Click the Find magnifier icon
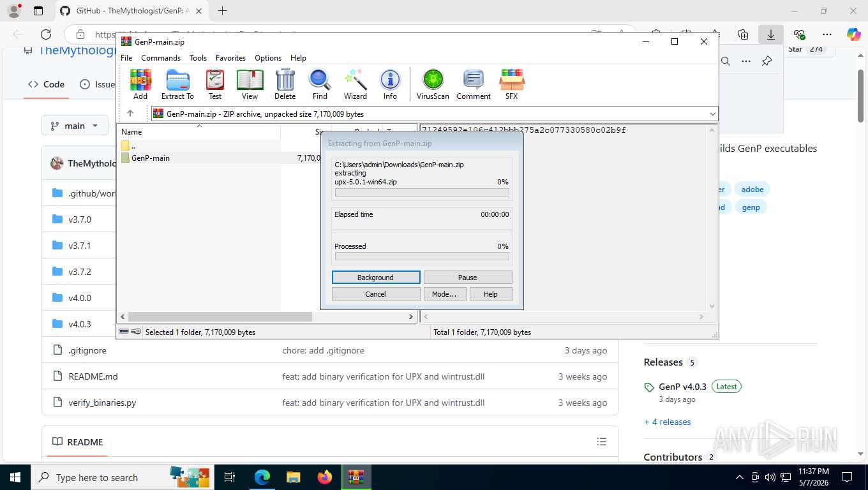 click(x=320, y=84)
